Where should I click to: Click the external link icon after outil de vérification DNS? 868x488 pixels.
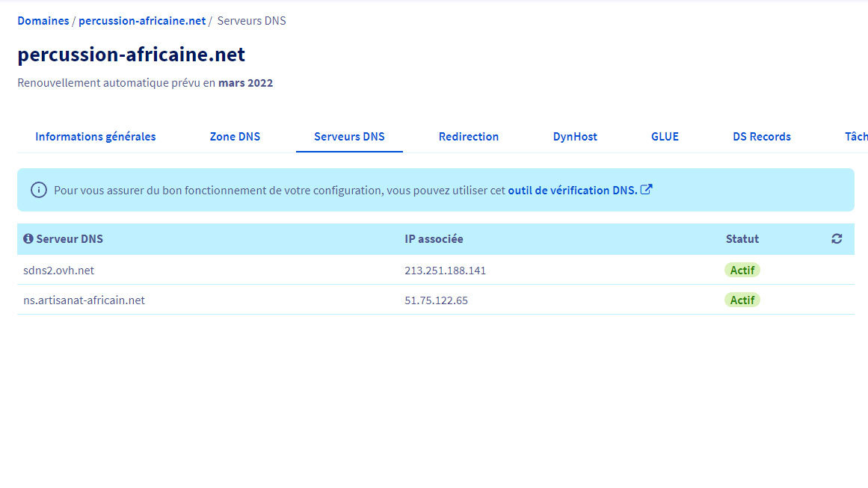tap(647, 190)
